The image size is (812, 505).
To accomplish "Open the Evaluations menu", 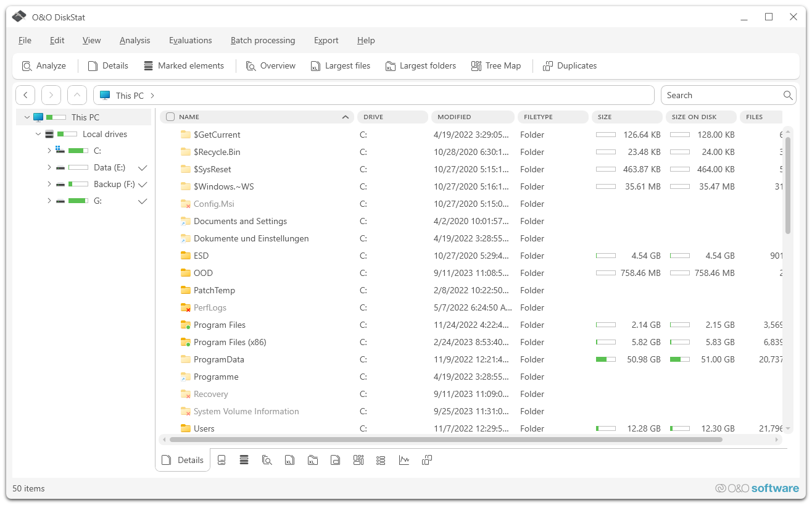I will pyautogui.click(x=191, y=40).
